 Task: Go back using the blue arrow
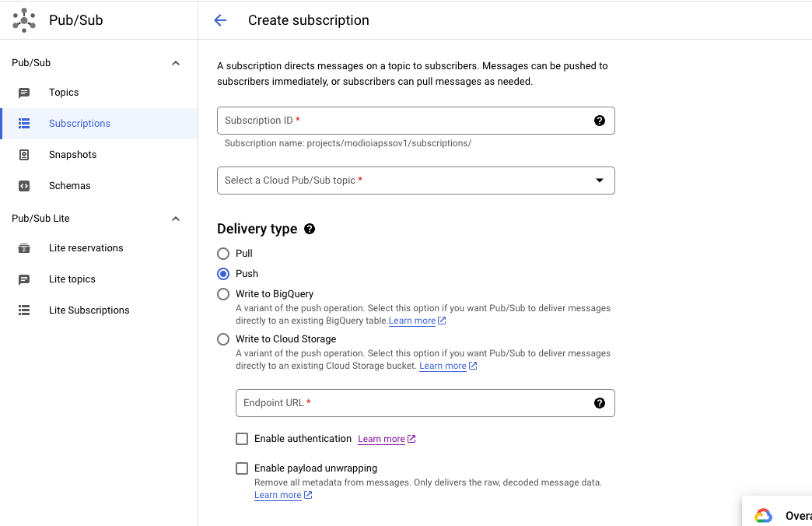point(220,20)
